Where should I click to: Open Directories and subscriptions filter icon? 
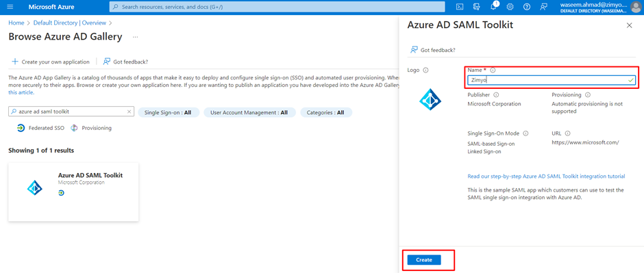point(477,7)
